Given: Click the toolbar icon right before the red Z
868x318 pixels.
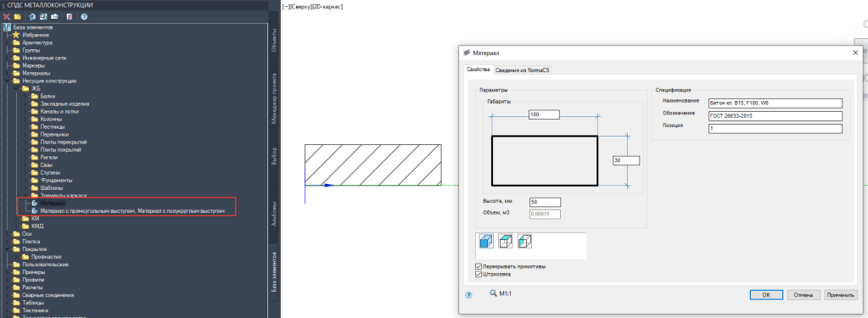Looking at the screenshot, I should coord(54,17).
